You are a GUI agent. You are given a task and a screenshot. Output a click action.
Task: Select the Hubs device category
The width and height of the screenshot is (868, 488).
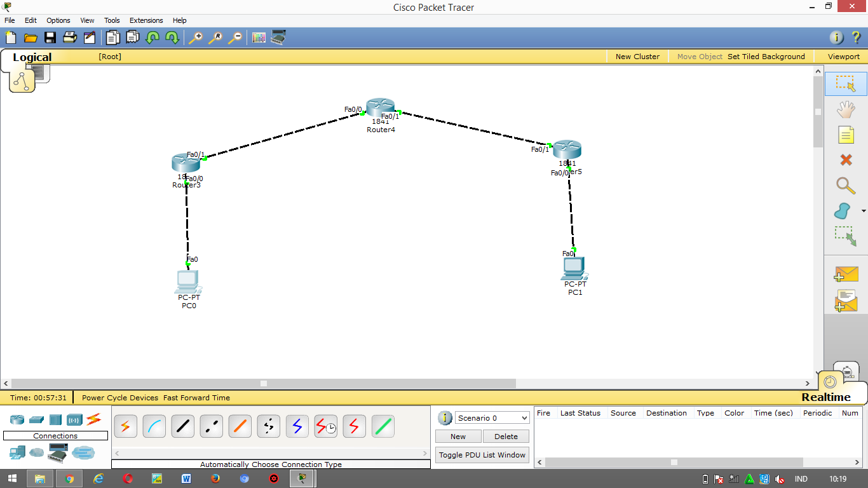55,419
